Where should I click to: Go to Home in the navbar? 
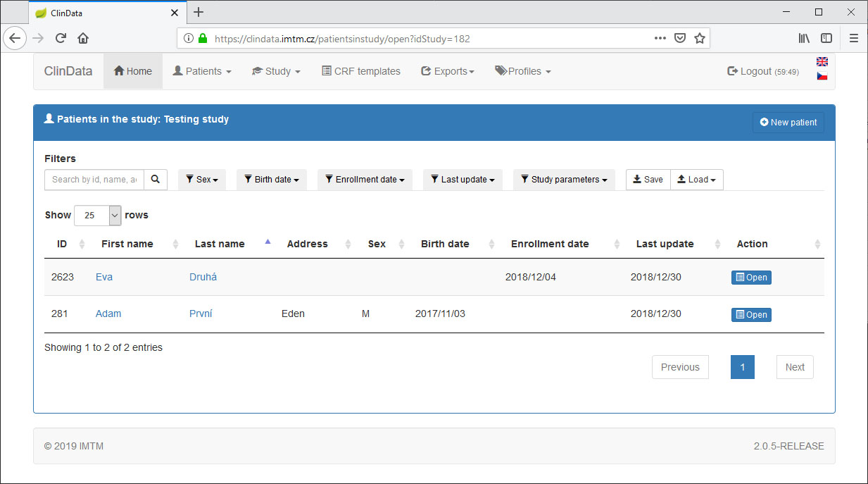pos(133,71)
